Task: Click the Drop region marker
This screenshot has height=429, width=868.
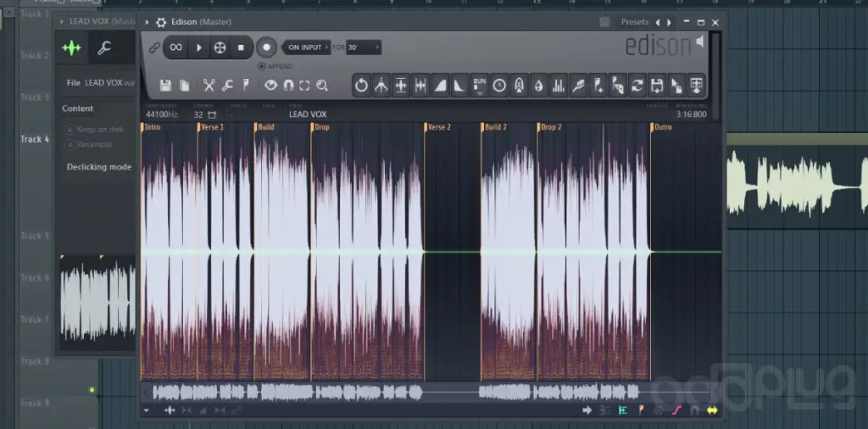Action: tap(320, 127)
